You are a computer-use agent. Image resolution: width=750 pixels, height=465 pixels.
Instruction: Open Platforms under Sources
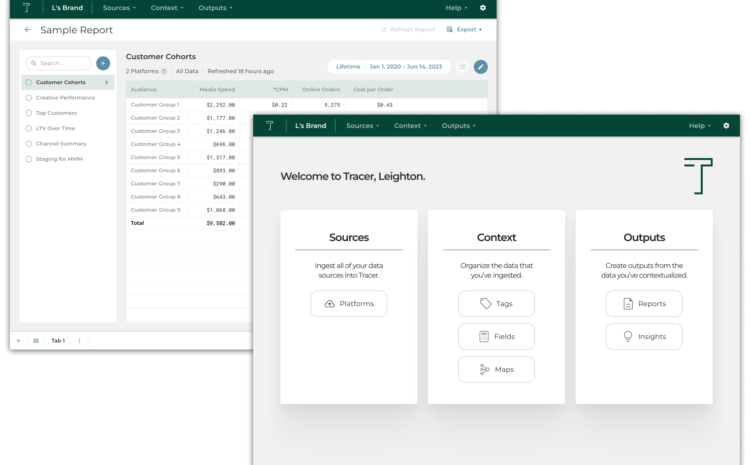click(349, 303)
